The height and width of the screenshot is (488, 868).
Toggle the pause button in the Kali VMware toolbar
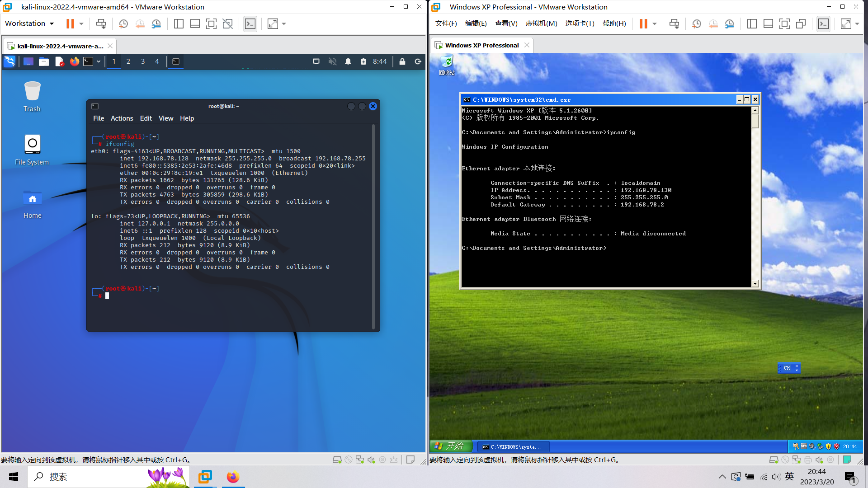coord(70,24)
